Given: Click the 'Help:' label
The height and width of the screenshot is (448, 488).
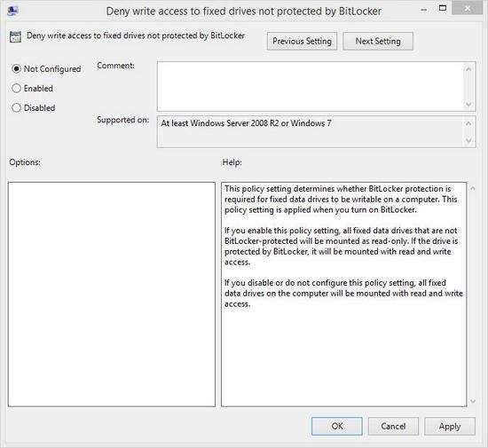Looking at the screenshot, I should [232, 162].
